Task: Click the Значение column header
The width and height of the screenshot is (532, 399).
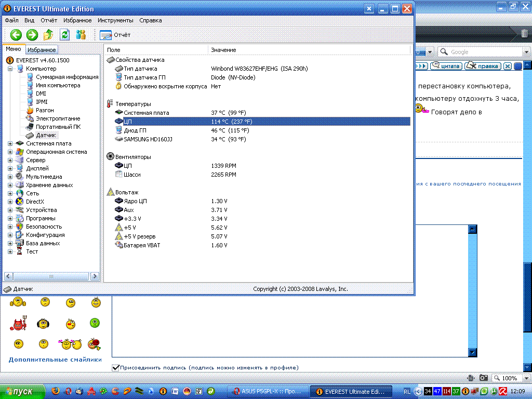Action: coord(309,50)
